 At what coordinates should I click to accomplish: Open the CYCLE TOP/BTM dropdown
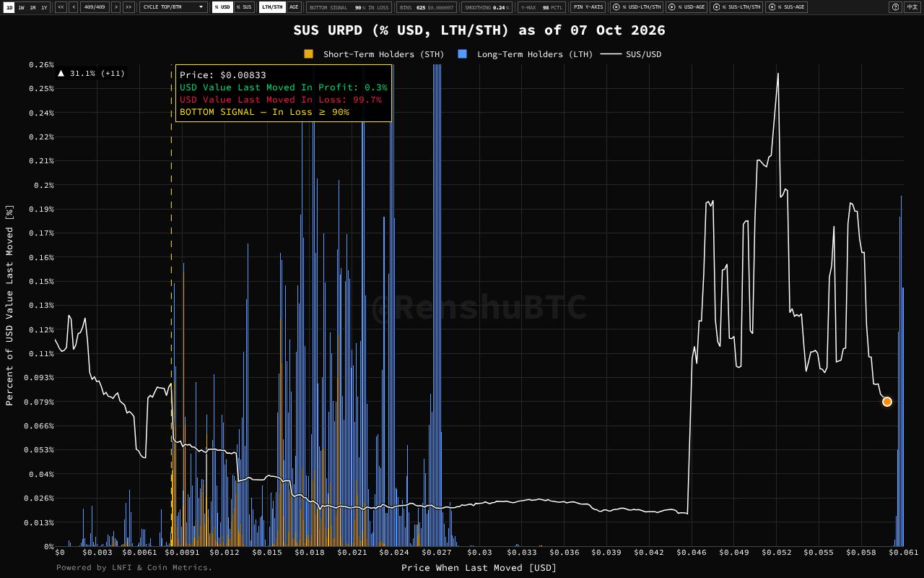(173, 7)
